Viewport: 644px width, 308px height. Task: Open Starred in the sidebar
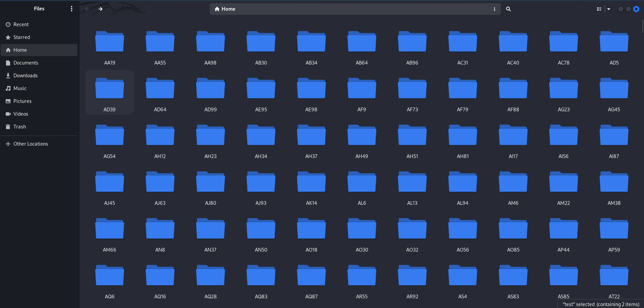tap(39, 37)
